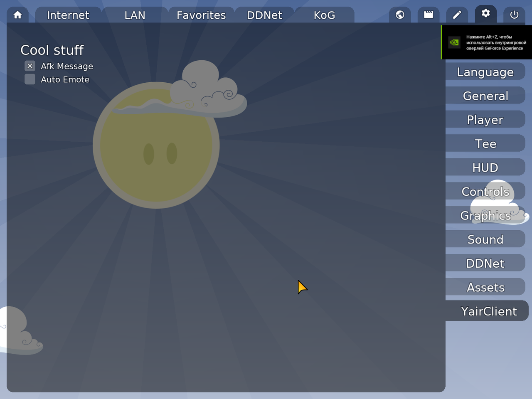Open Language settings page
Screen dimensions: 532x399
click(x=485, y=72)
